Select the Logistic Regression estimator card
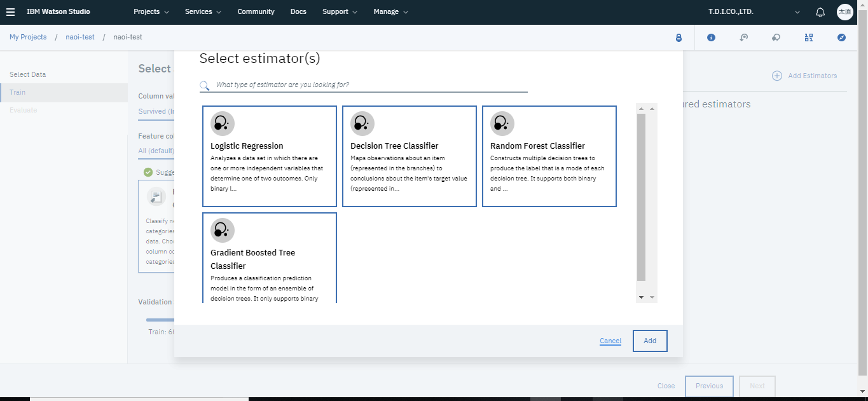This screenshot has width=868, height=401. coord(269,156)
